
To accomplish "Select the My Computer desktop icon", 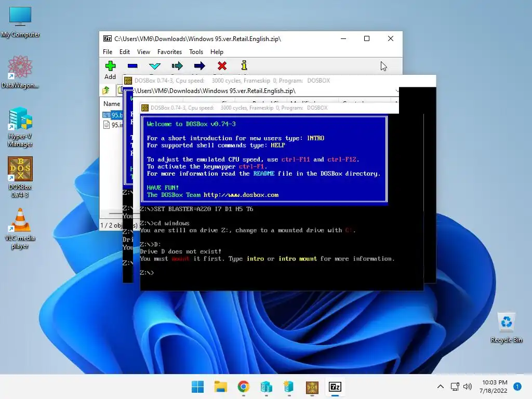I will pos(20,22).
